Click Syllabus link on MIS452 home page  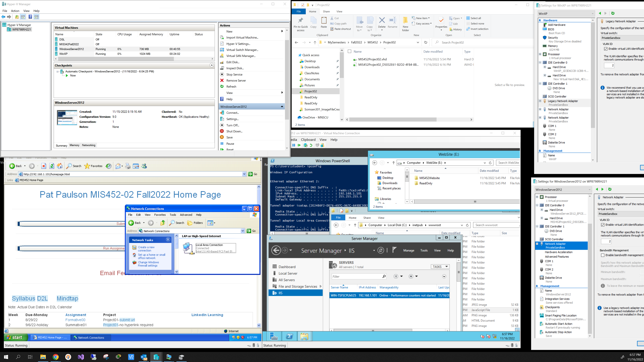point(23,298)
